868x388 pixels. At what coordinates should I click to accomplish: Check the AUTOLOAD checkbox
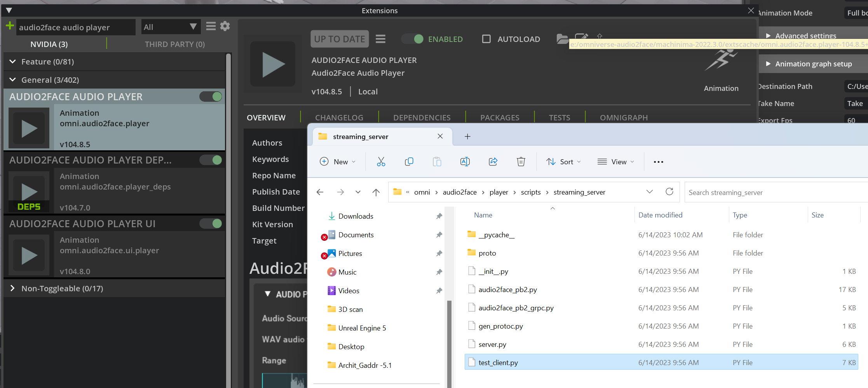486,39
